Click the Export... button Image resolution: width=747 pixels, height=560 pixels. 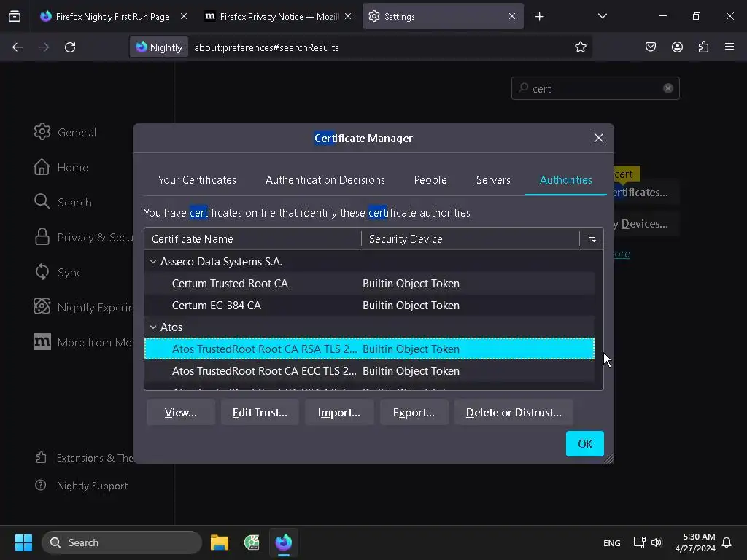[414, 413]
